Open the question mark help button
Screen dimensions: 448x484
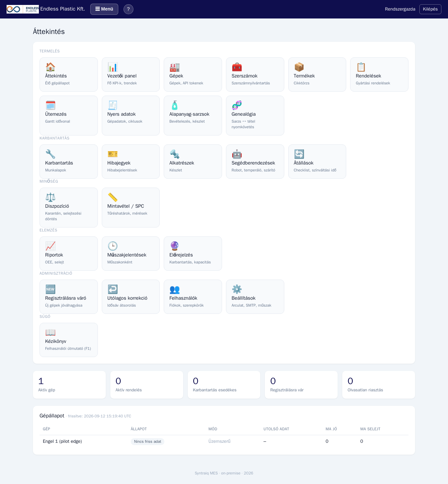(128, 9)
